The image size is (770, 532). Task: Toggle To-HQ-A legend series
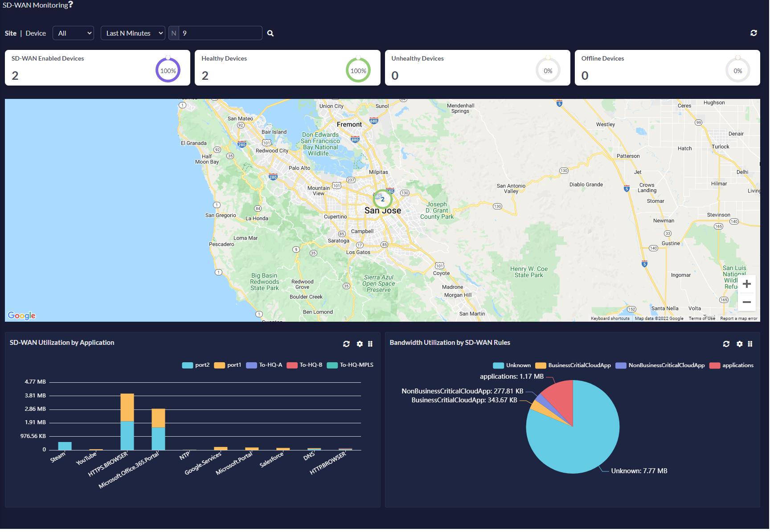(x=264, y=365)
